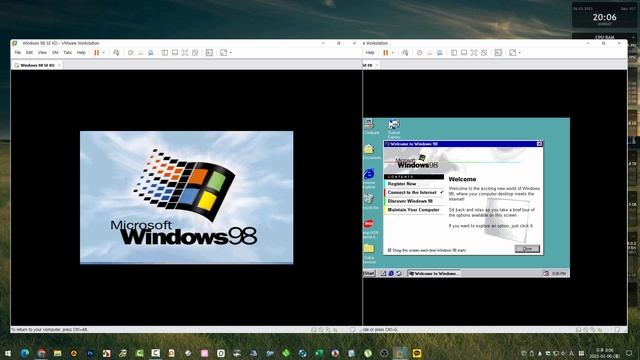Open KakaoTalk icon on host taskbar

(x=417, y=353)
